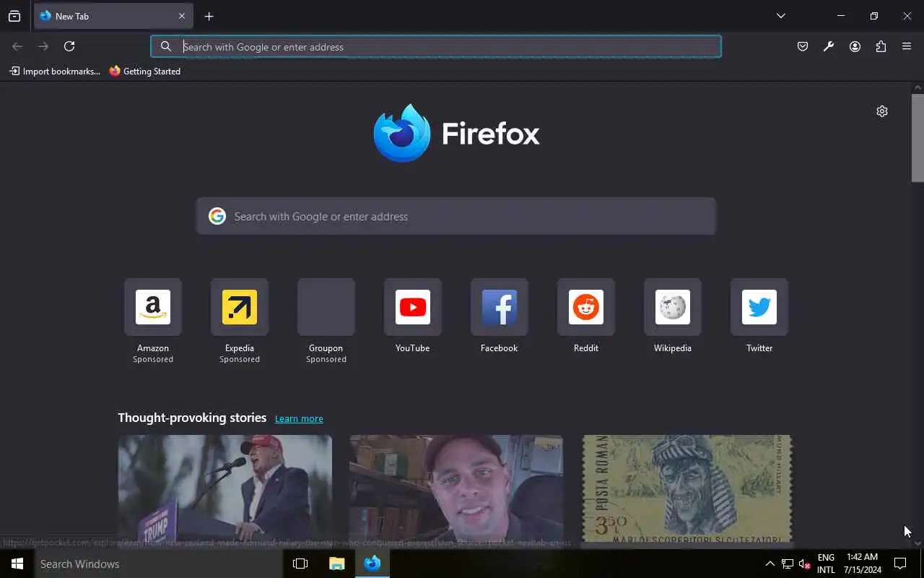Open the developer tools wrench icon
This screenshot has width=924, height=578.
pyautogui.click(x=829, y=46)
